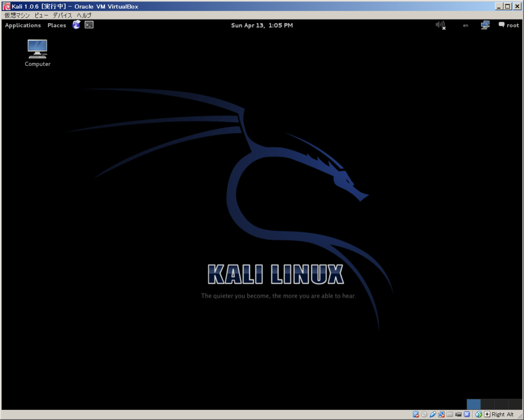Click the virtualization features (V) indicator
This screenshot has height=420, width=524.
tap(467, 414)
